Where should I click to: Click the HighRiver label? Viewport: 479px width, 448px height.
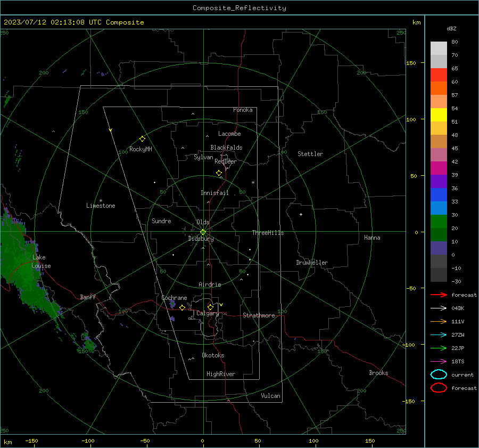click(221, 374)
